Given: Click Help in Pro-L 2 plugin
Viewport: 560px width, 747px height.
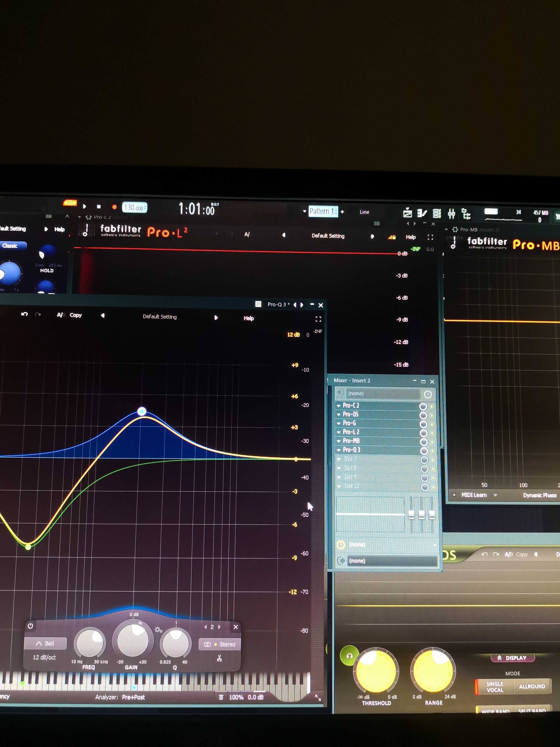Looking at the screenshot, I should pos(410,237).
